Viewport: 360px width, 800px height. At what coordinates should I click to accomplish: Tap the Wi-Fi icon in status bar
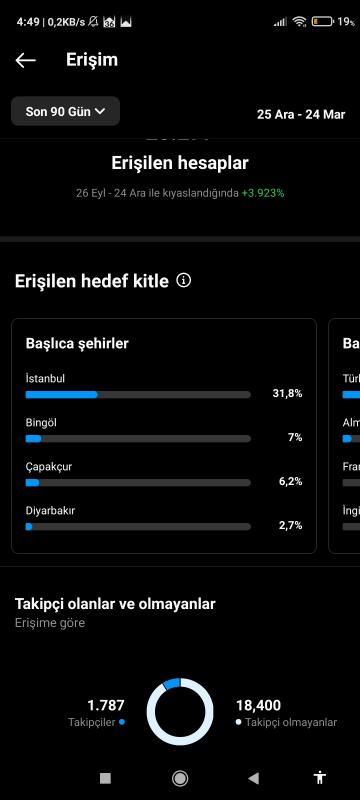299,21
